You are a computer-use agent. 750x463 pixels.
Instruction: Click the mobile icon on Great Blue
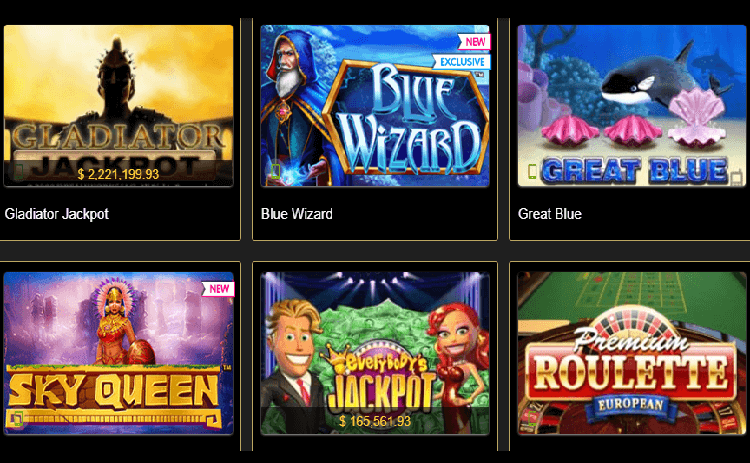532,171
